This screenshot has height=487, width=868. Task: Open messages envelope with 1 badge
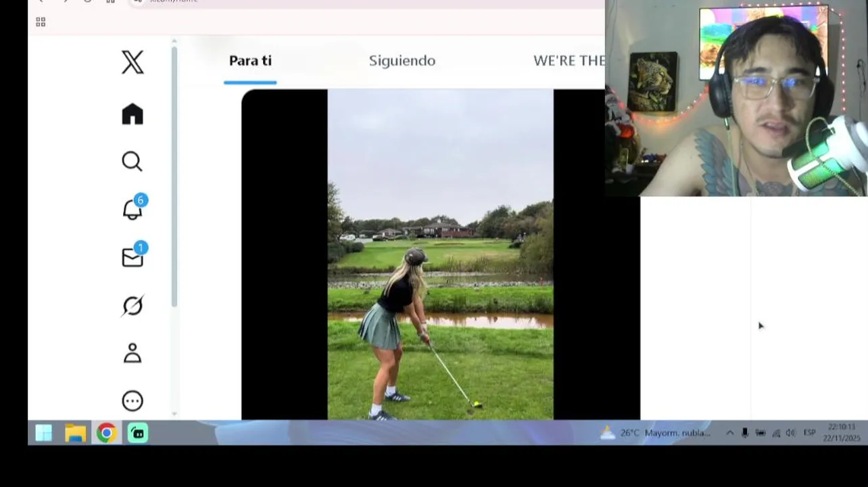134,255
